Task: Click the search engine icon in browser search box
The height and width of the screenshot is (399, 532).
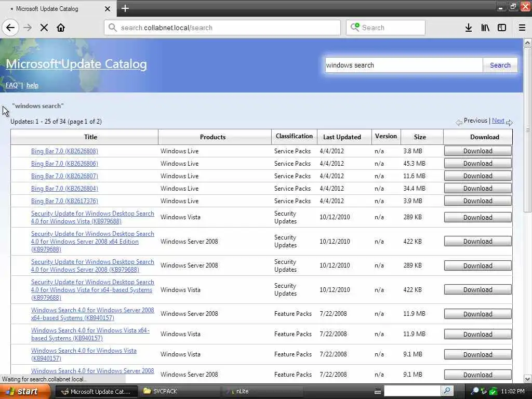Action: pos(355,27)
